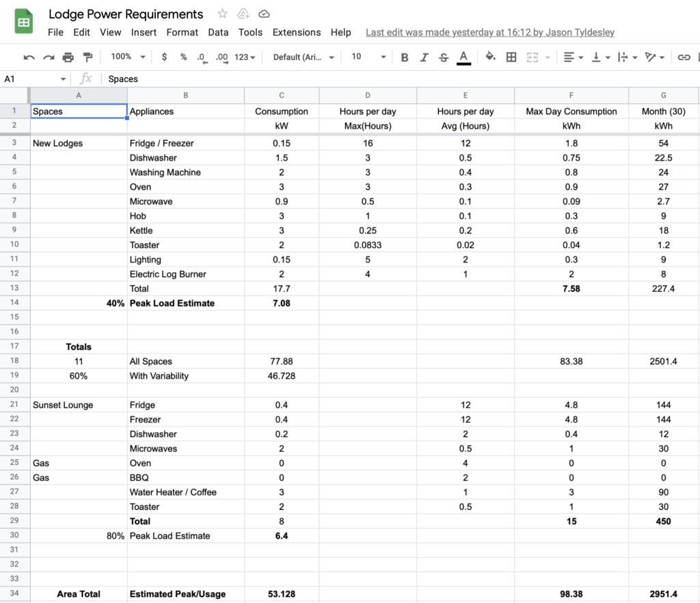700x603 pixels.
Task: Select the Electric Log Burner cell
Action: (186, 274)
